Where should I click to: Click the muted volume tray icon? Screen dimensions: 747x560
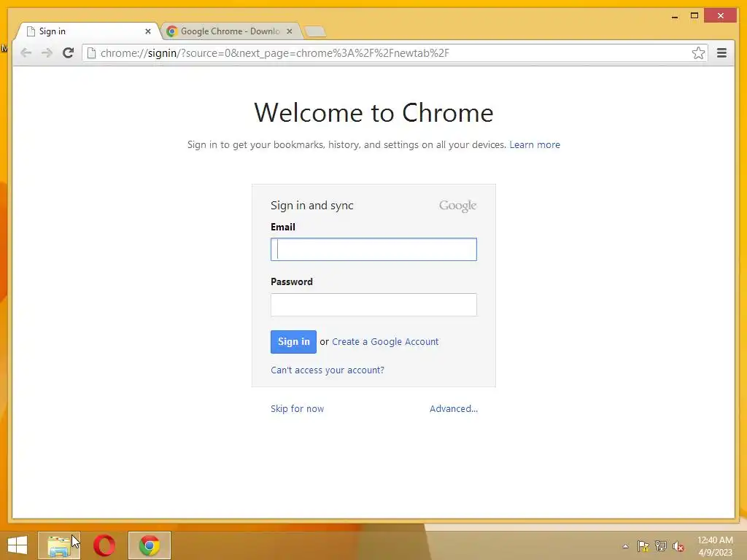coord(678,546)
